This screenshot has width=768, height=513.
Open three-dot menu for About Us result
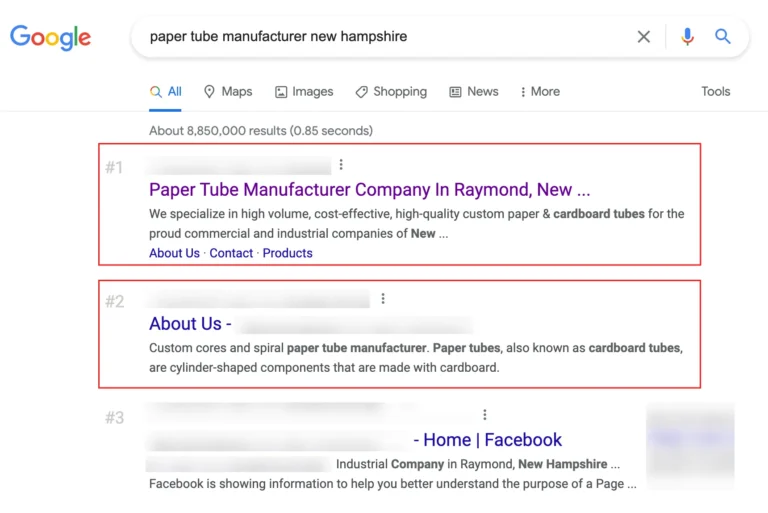[x=383, y=299]
